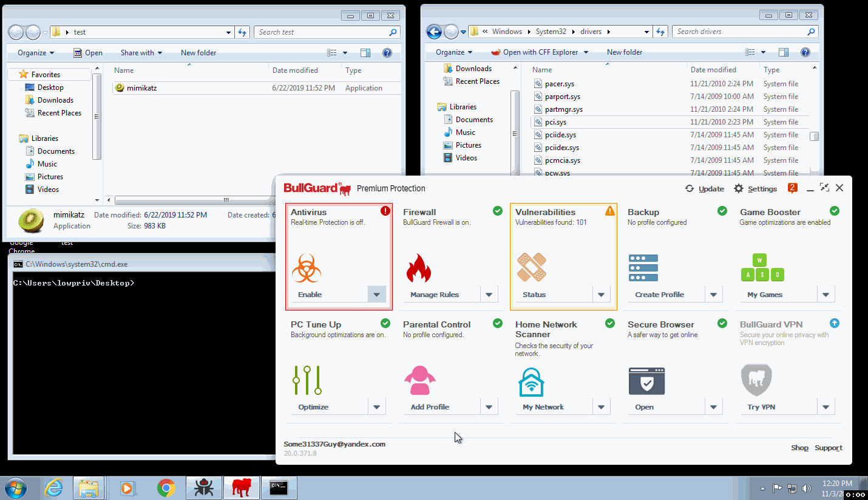Open the BullGuard notifications badge showing 2
Screen dimensions: 868x500
[792, 188]
